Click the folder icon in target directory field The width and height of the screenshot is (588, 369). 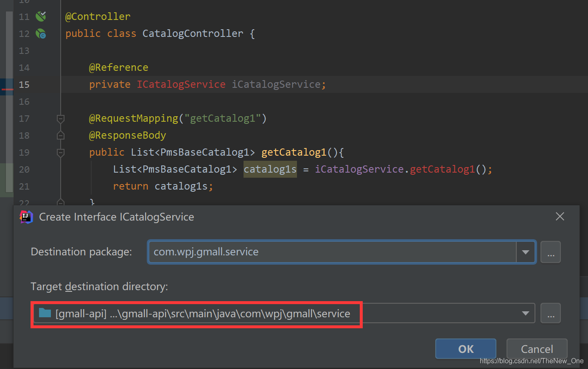pos(45,313)
